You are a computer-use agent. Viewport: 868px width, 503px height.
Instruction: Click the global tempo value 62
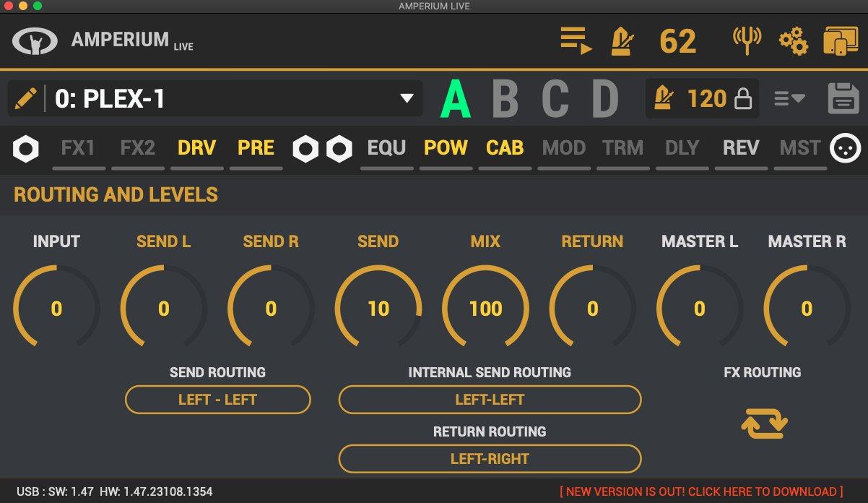pyautogui.click(x=678, y=41)
